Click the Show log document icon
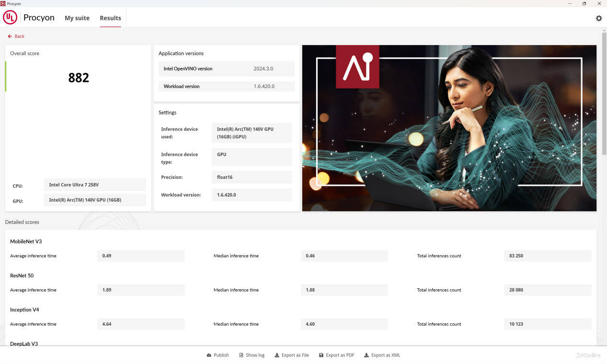Screen dimensions: 607x364 241,355
